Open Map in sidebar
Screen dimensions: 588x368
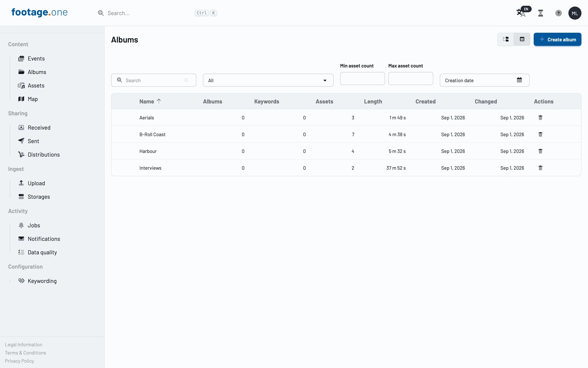[32, 99]
